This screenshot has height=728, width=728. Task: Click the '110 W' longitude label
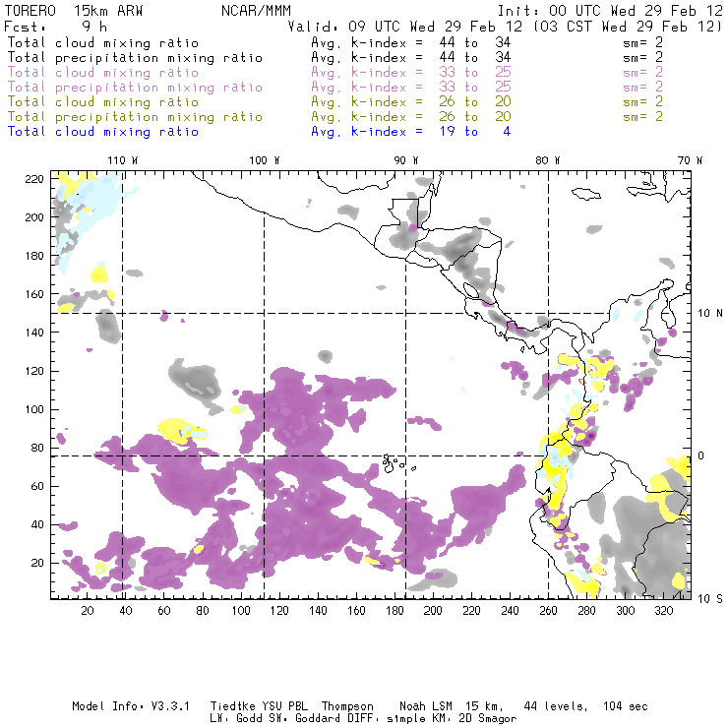click(123, 160)
